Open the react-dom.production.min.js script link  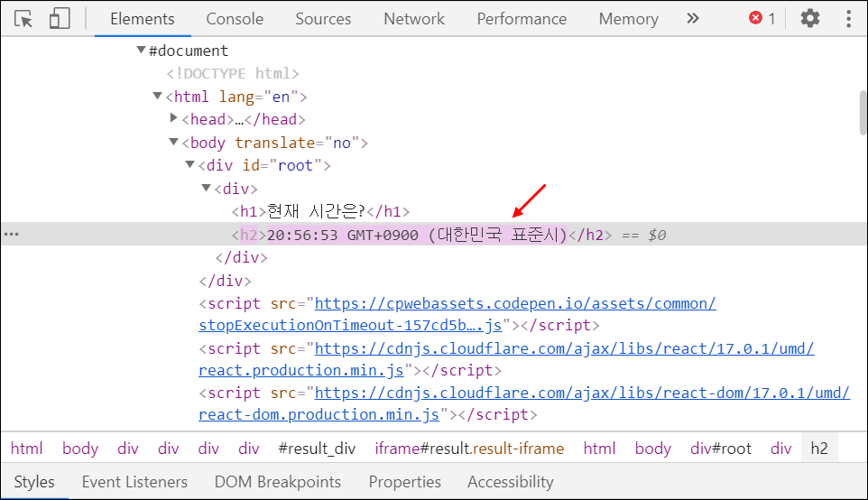524,403
